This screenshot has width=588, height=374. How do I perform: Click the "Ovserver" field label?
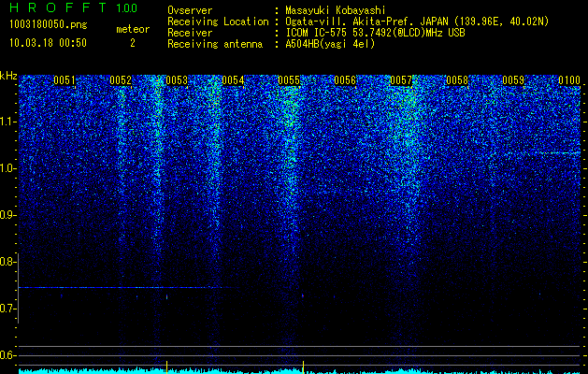(190, 10)
